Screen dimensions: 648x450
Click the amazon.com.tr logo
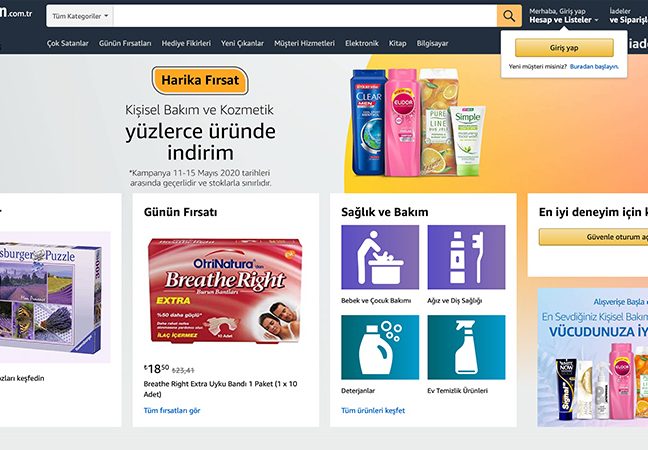16,13
